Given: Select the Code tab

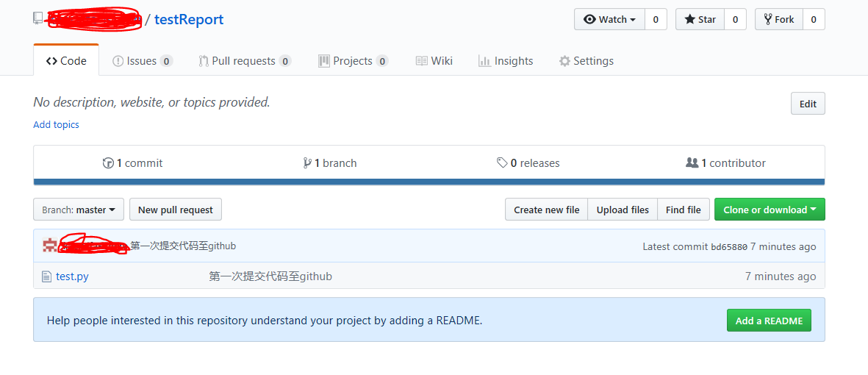Looking at the screenshot, I should coord(66,60).
